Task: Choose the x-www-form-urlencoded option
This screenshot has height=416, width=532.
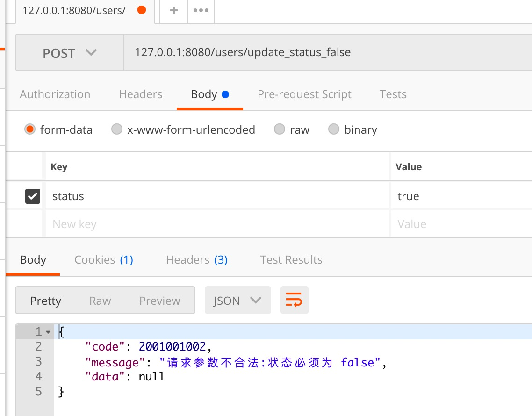Action: click(116, 129)
